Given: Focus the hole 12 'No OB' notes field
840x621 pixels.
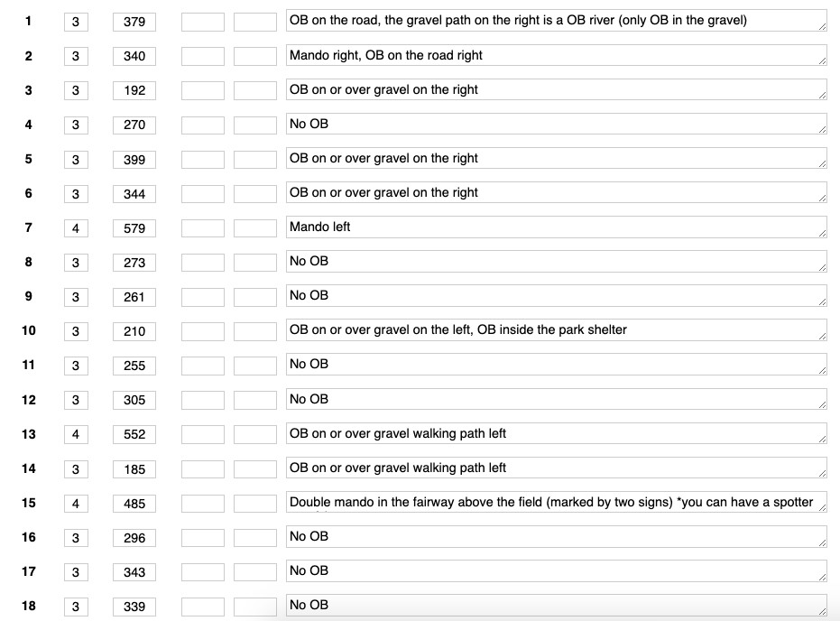Looking at the screenshot, I should pyautogui.click(x=555, y=400).
